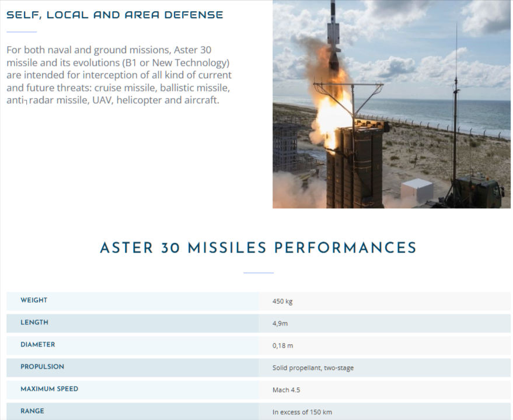
Task: Click the paragraph beginning 'For both naval'
Action: pos(119,75)
